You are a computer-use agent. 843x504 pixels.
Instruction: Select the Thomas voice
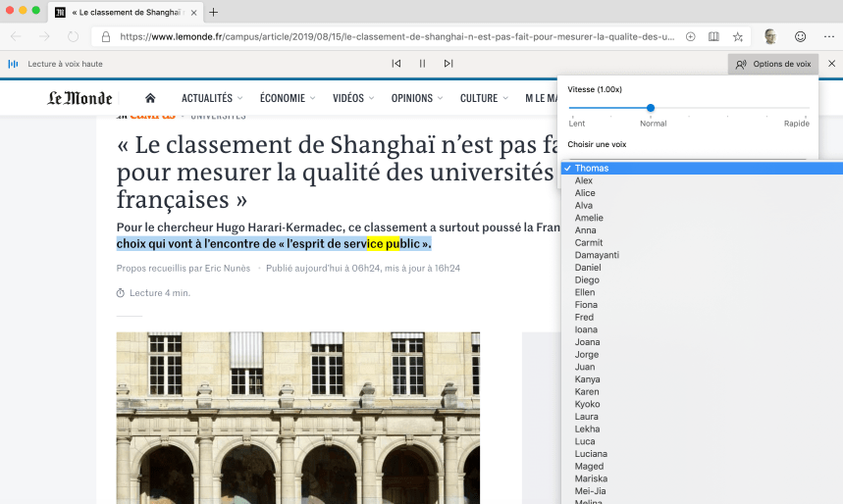702,169
